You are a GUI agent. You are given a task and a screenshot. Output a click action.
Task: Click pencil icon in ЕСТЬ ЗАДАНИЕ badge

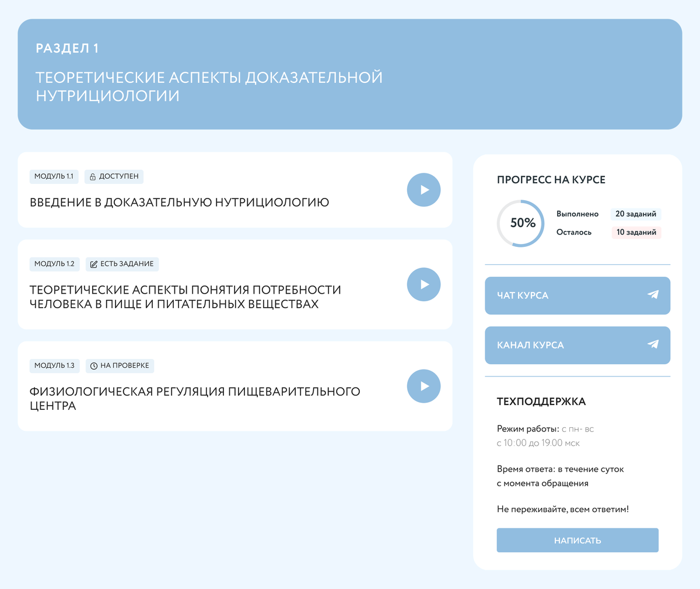94,264
